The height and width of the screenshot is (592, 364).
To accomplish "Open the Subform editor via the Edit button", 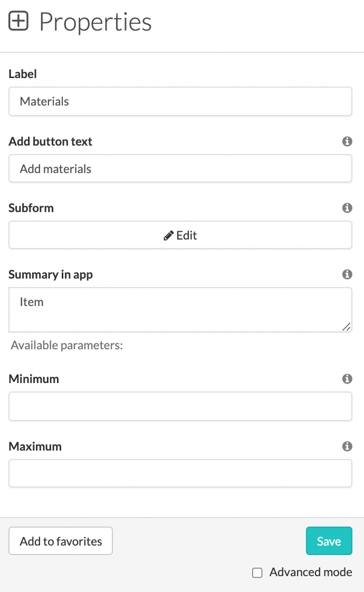I will point(180,235).
